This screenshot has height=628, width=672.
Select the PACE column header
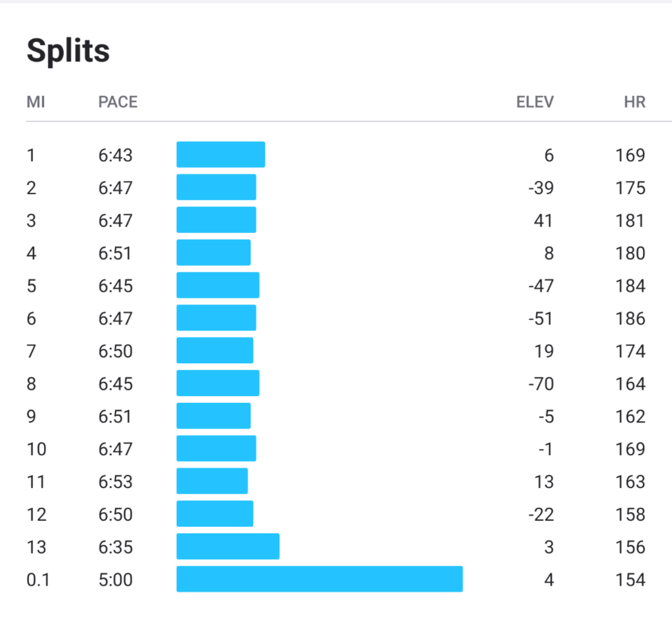tap(118, 102)
